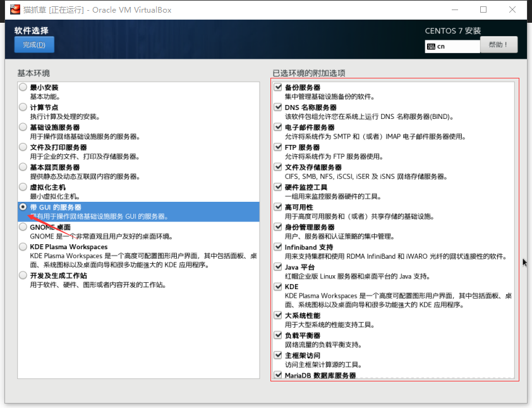Click the keyboard icon next to cn
The height and width of the screenshot is (408, 532).
(431, 47)
